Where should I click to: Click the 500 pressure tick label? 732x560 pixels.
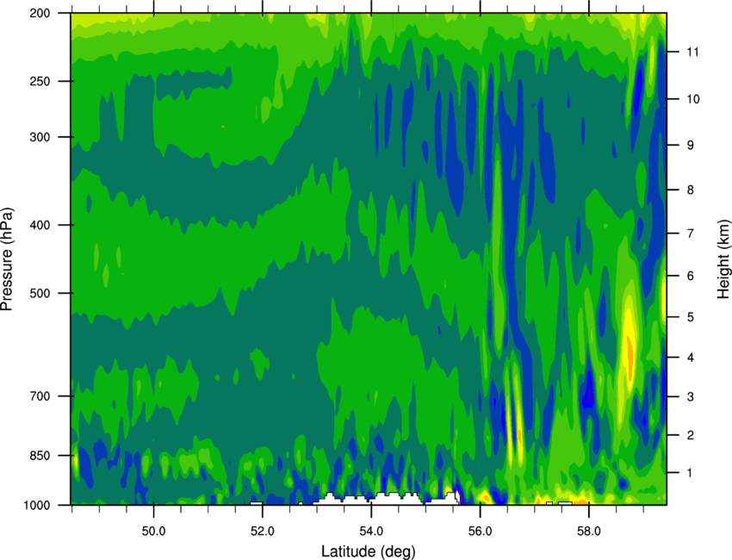(40, 293)
